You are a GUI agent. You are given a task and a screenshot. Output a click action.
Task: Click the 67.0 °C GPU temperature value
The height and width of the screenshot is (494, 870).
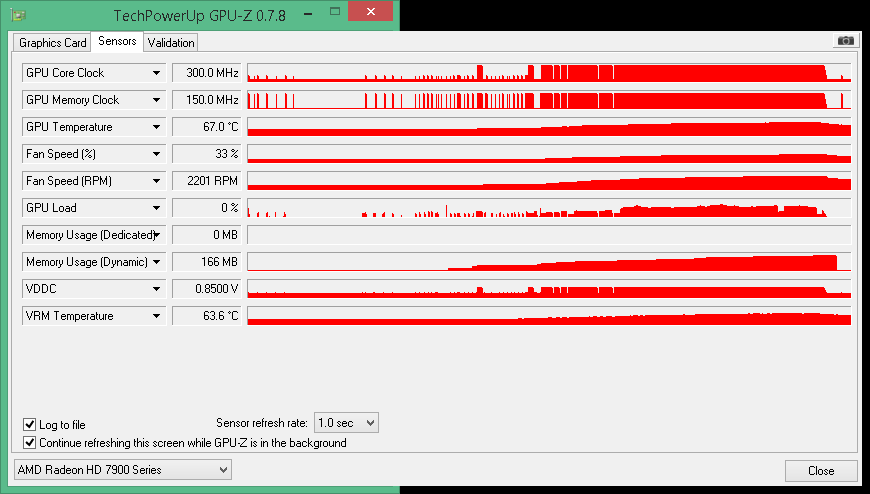(207, 127)
